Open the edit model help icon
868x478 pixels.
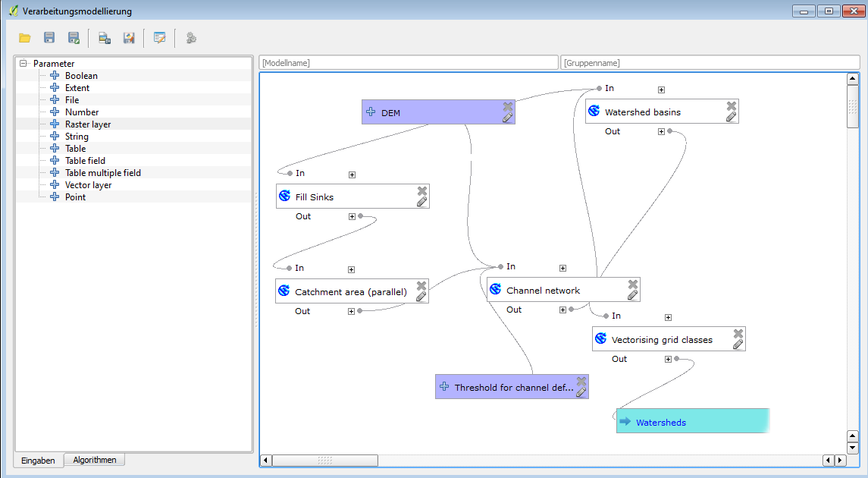coord(159,38)
